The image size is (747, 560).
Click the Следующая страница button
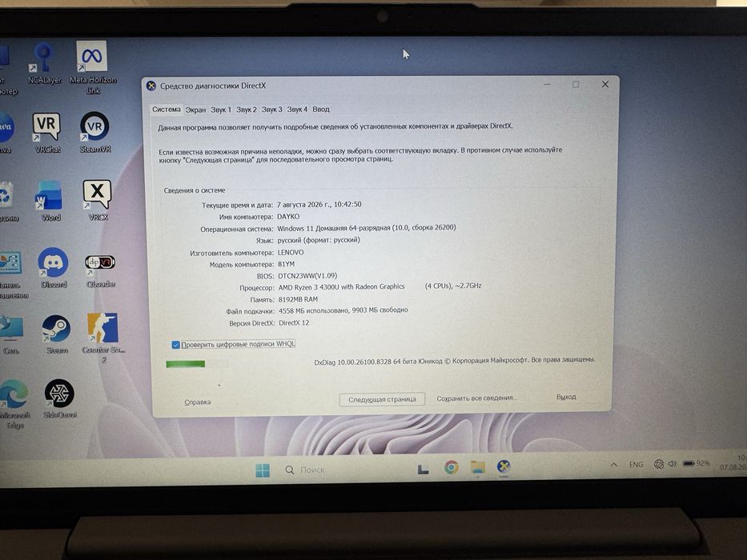(382, 399)
